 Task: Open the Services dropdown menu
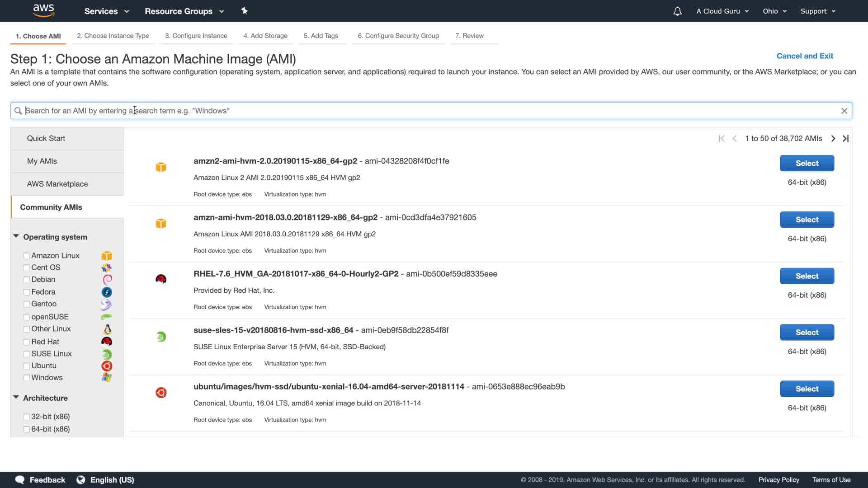click(106, 11)
